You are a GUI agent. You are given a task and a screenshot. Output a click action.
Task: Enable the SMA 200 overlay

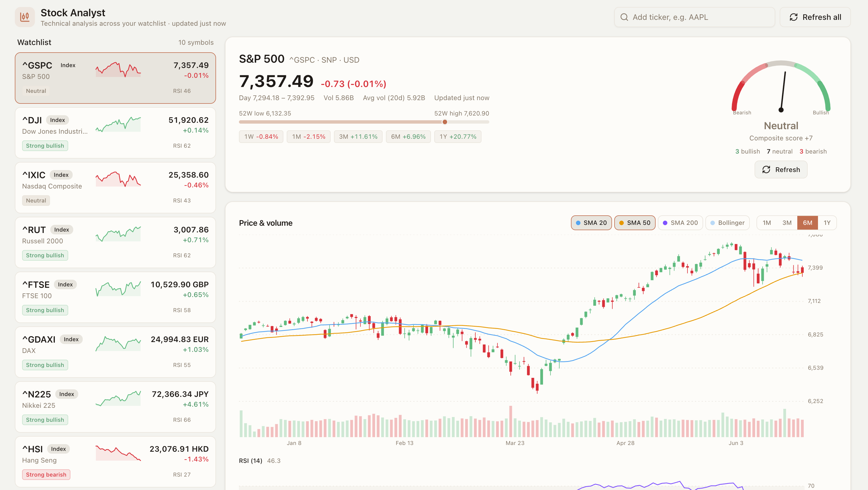(x=680, y=223)
